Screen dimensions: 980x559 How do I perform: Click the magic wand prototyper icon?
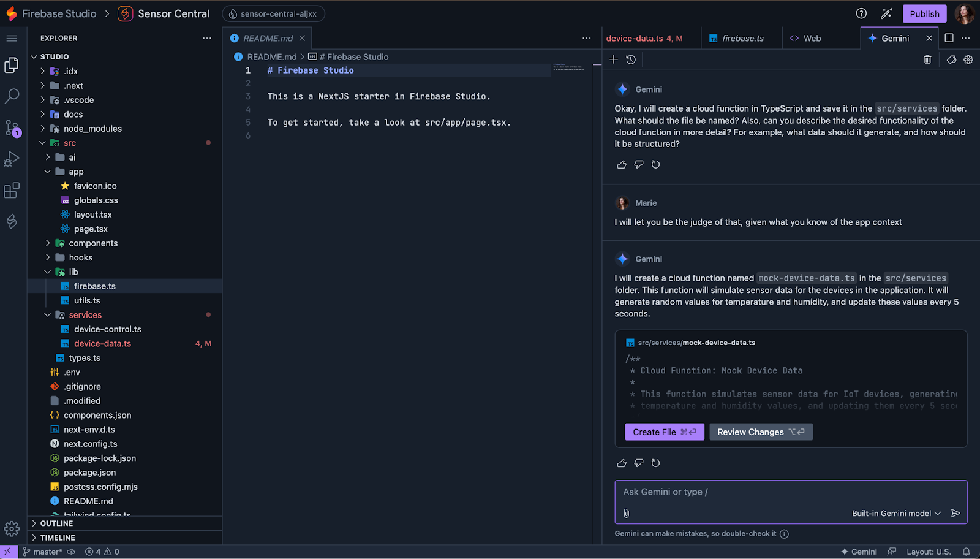pyautogui.click(x=886, y=13)
